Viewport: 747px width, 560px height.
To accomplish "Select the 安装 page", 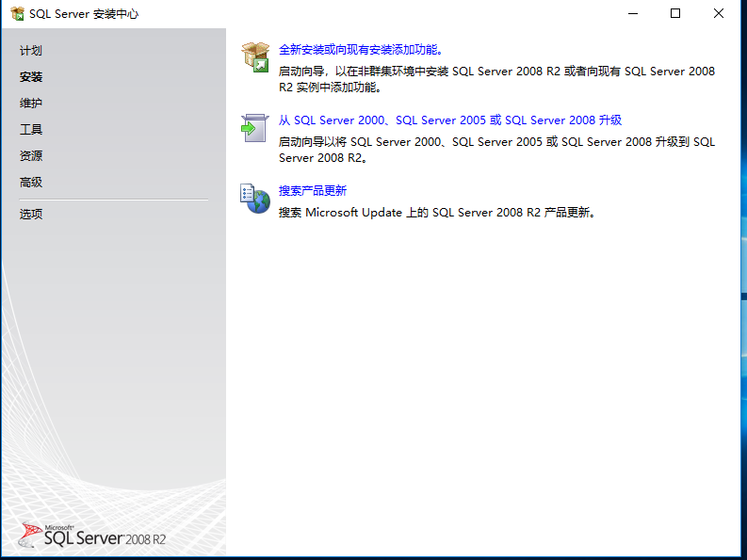I will pos(31,76).
